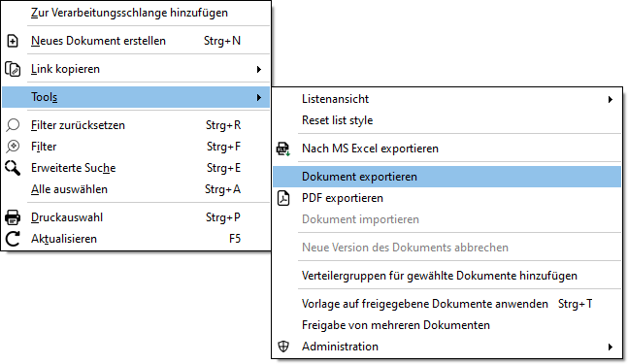This screenshot has height=364, width=628.
Task: Click the advanced search magnifier icon
Action: coord(13,168)
